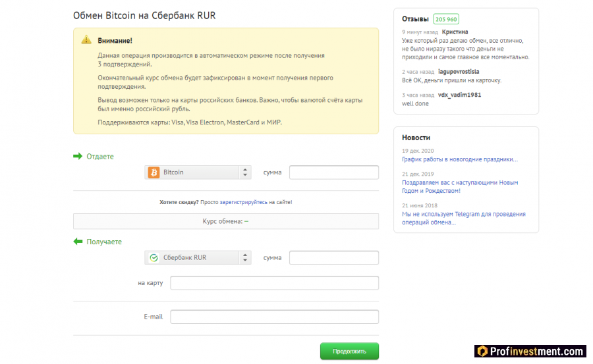
Task: Open the 205 960 reviews count badge
Action: pyautogui.click(x=446, y=19)
